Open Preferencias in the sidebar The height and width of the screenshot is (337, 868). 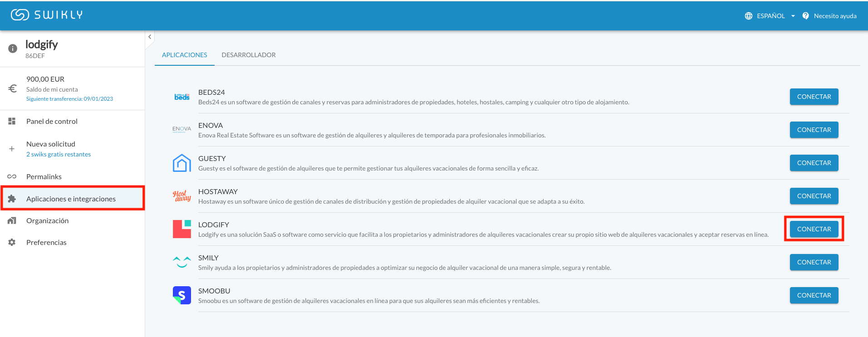click(x=46, y=242)
